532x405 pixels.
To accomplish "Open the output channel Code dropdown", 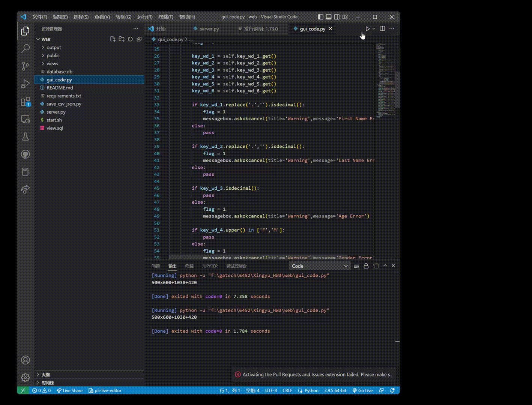I will pos(320,266).
